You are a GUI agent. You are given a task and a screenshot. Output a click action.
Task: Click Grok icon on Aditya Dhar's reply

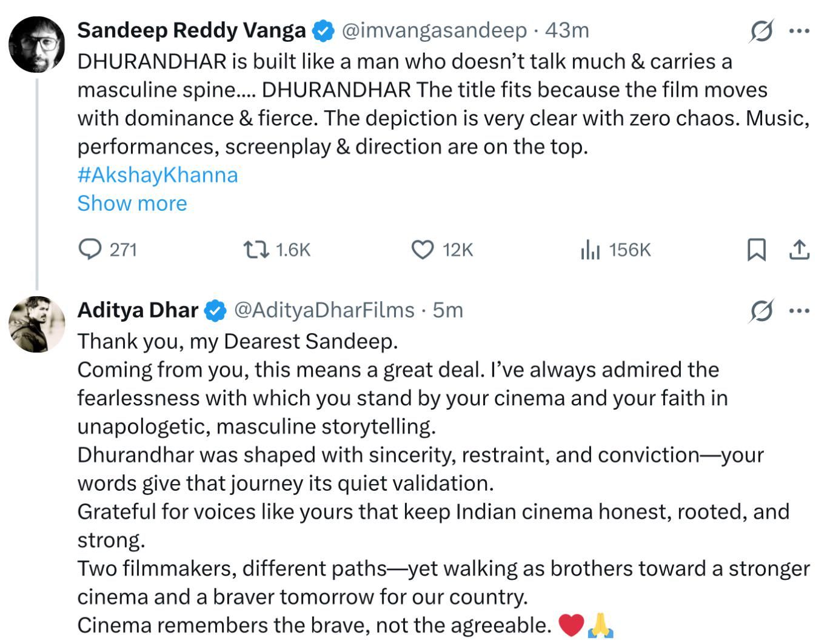(761, 311)
